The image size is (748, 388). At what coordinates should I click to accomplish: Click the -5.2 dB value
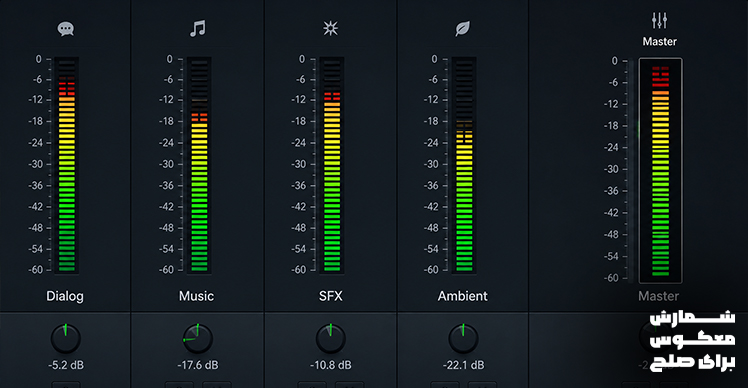(66, 366)
